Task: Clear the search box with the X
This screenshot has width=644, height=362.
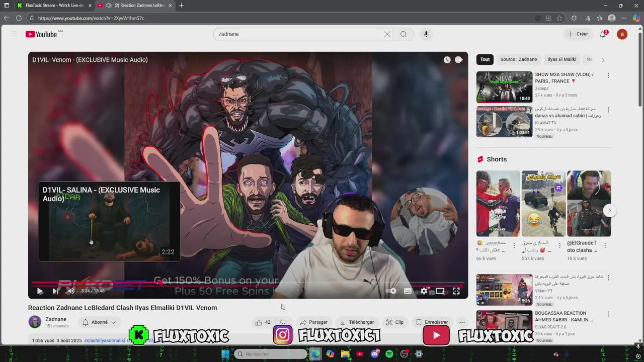Action: coord(387,34)
